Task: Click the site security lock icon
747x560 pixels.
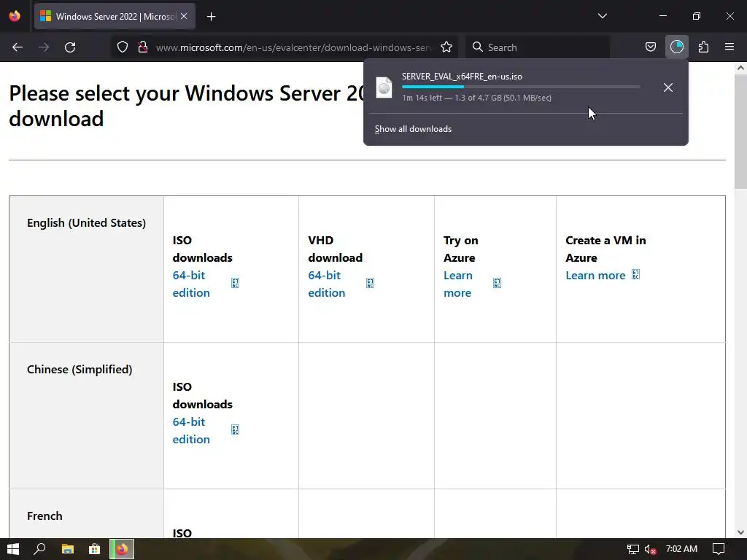Action: click(142, 47)
